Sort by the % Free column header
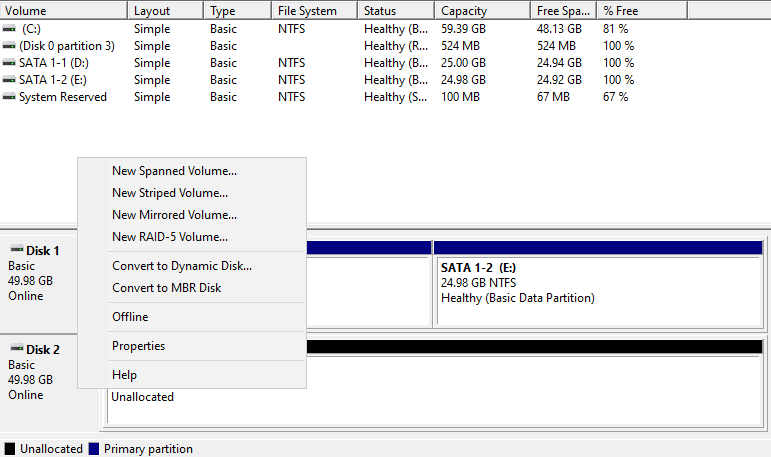 pos(642,10)
